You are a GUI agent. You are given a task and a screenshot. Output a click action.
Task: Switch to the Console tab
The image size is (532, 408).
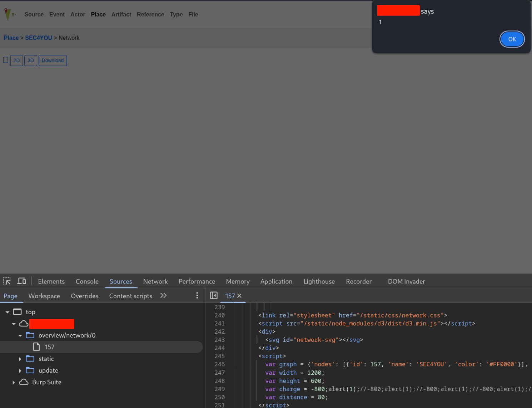tap(87, 281)
